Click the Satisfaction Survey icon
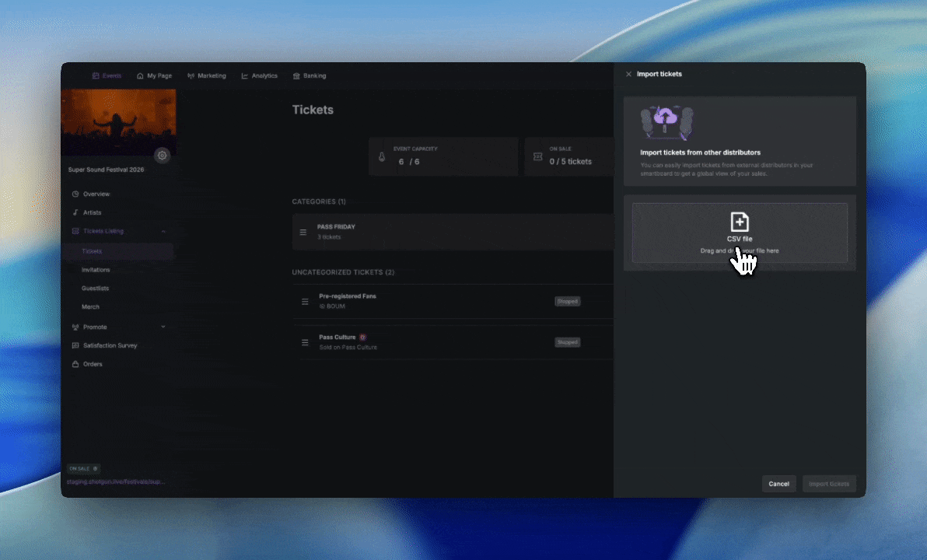Screen dimensions: 927x560 tap(75, 345)
